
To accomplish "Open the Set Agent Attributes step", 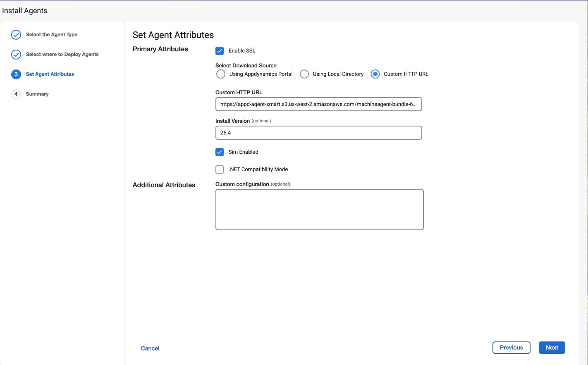I will tap(50, 74).
